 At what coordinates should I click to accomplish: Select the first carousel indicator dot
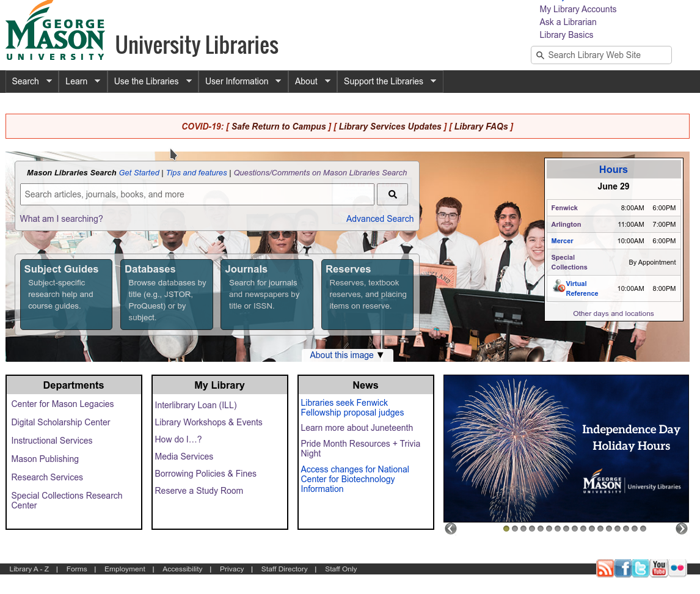pos(506,529)
